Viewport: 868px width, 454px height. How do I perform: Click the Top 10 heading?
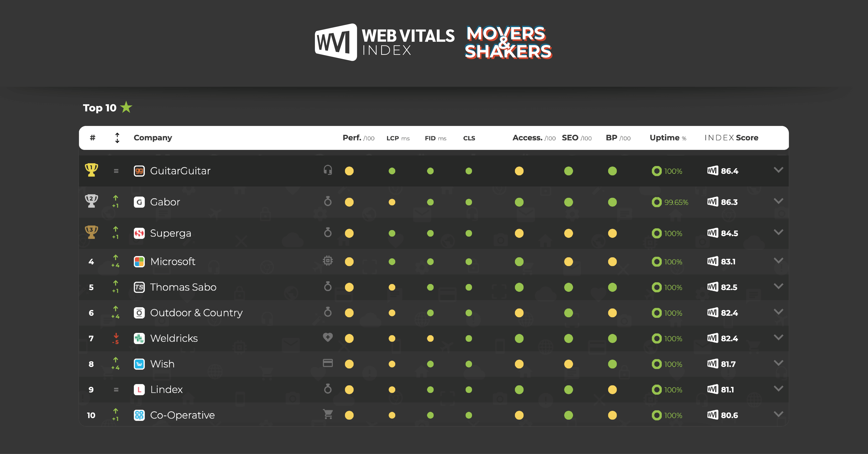point(100,108)
